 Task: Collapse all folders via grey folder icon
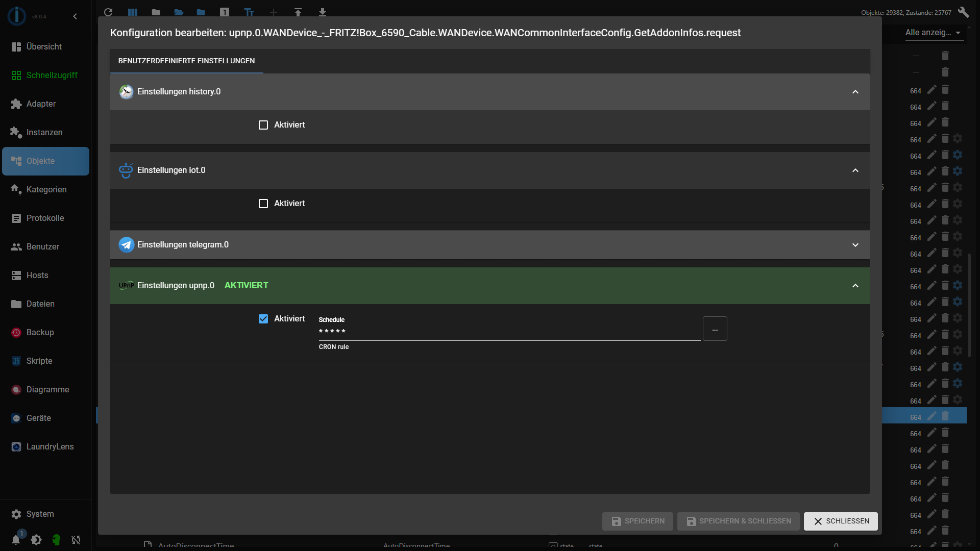(156, 12)
